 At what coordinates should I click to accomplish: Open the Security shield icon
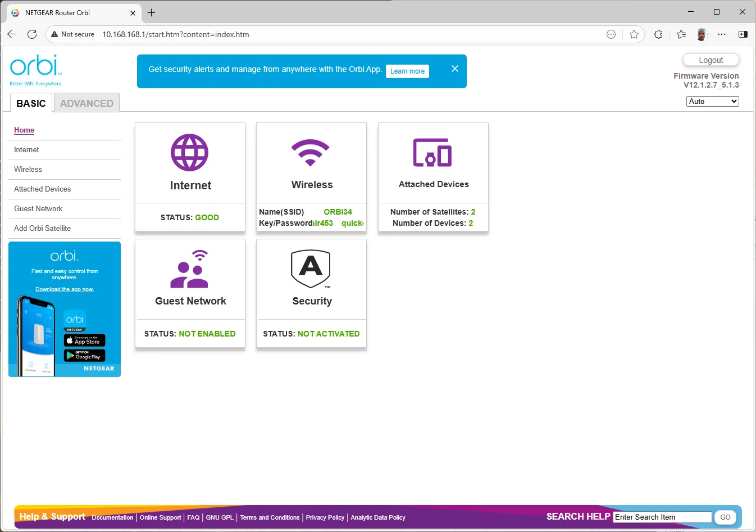(311, 269)
